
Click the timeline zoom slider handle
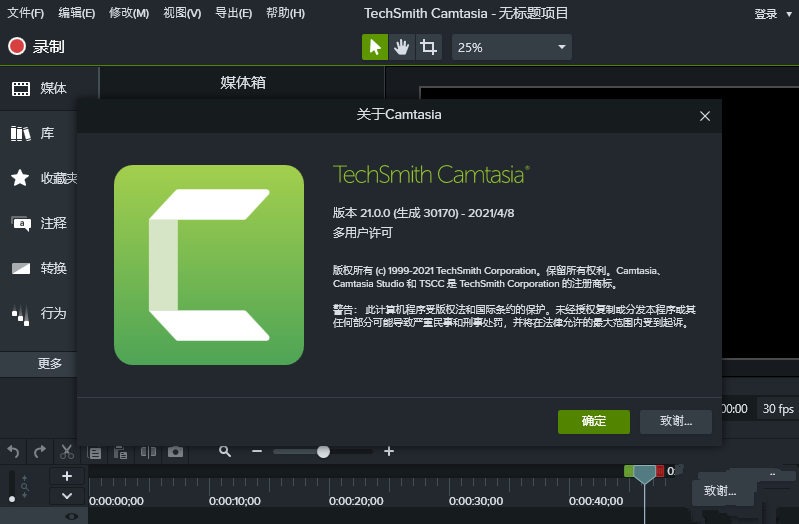[323, 452]
